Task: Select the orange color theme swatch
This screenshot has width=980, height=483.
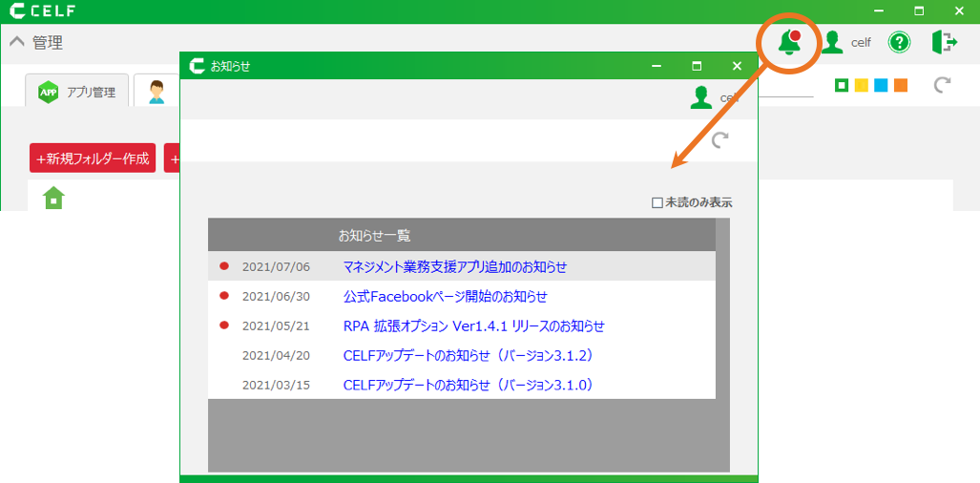Action: pos(901,85)
